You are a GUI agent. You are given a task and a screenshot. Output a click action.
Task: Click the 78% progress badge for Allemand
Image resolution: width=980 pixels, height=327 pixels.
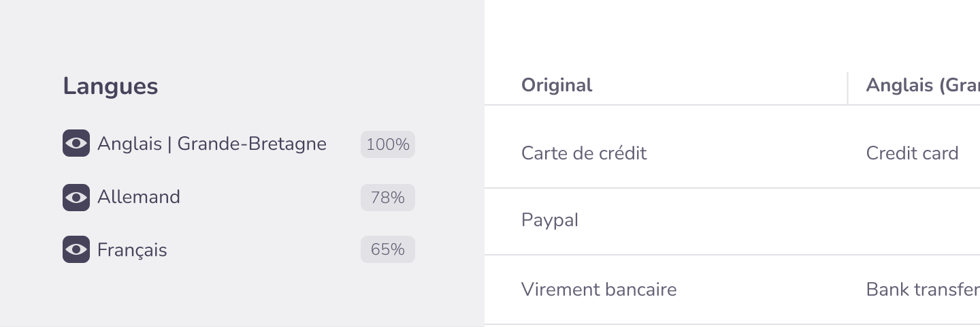(387, 198)
